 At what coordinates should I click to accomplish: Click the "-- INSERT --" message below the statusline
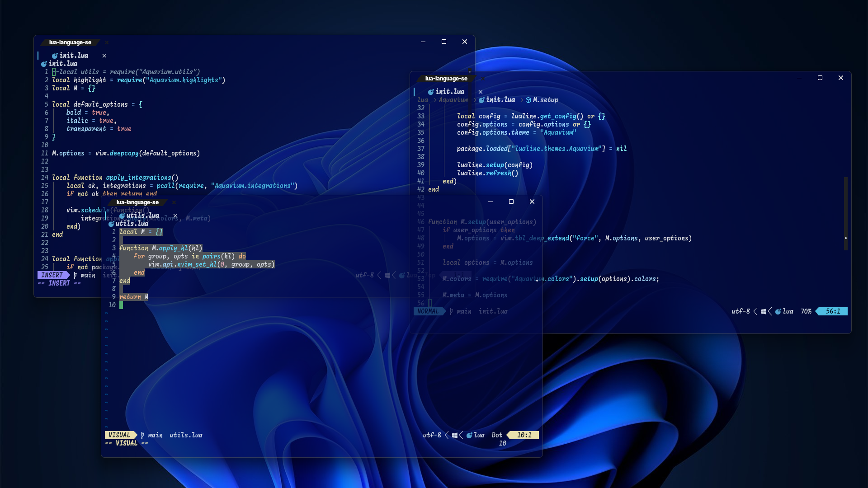coord(59,283)
